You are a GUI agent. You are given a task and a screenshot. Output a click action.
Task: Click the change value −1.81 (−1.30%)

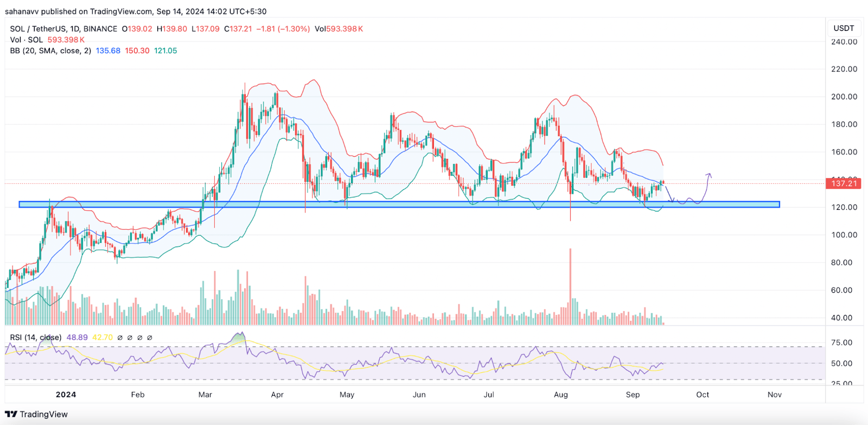coord(283,29)
